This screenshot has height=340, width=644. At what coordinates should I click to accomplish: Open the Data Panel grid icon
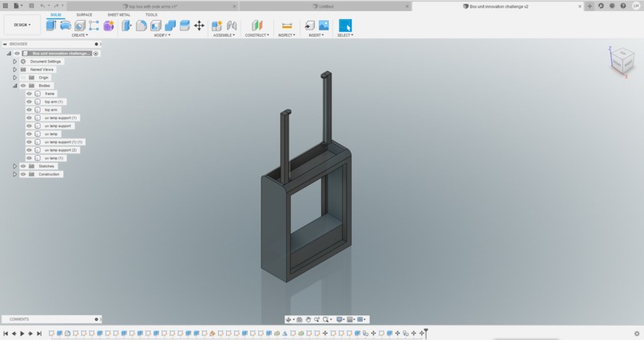pos(6,6)
